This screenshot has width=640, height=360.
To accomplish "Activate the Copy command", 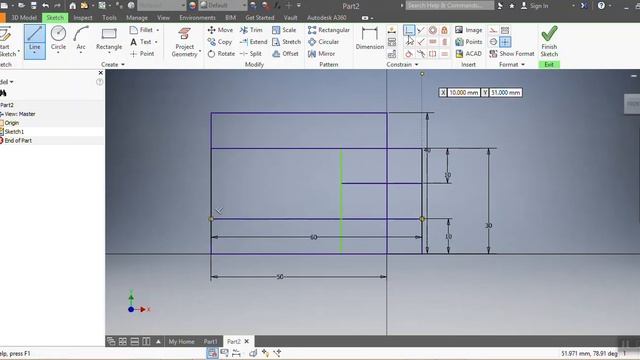I will [220, 42].
